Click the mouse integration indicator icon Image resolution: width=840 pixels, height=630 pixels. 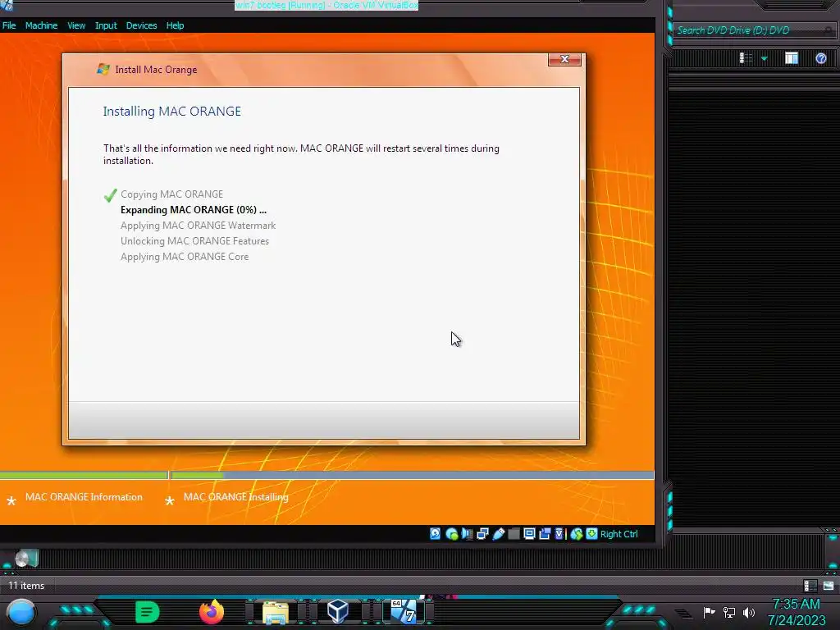pyautogui.click(x=577, y=533)
